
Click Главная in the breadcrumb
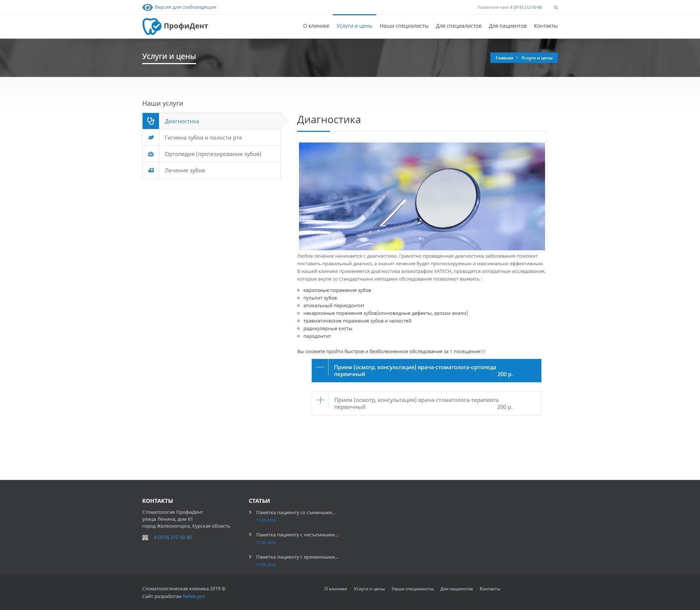tap(504, 58)
